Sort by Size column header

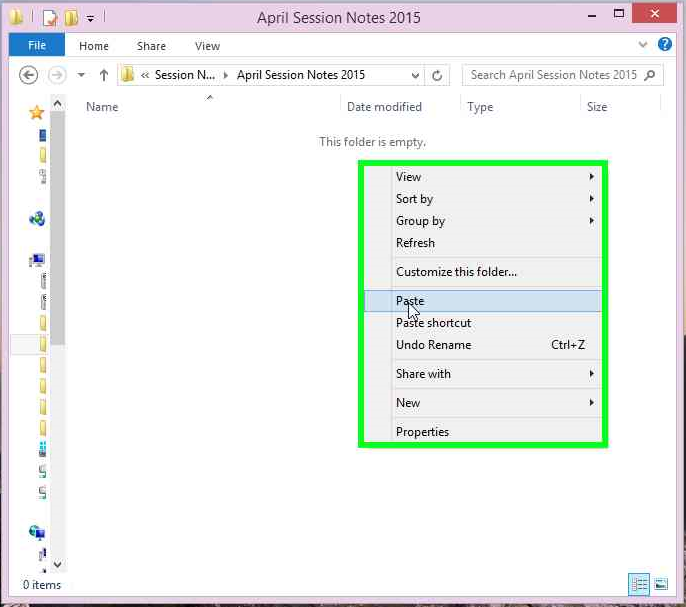[x=620, y=106]
